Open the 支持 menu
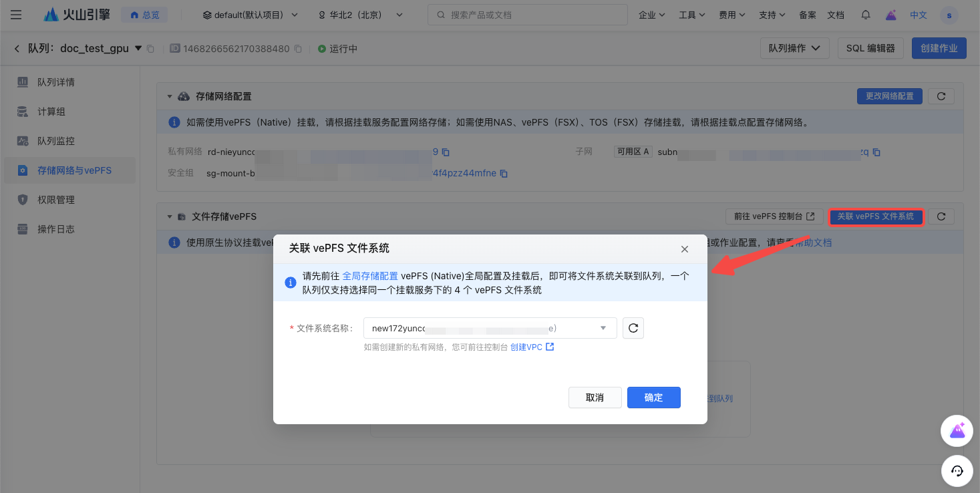The width and height of the screenshot is (980, 493). click(x=772, y=15)
